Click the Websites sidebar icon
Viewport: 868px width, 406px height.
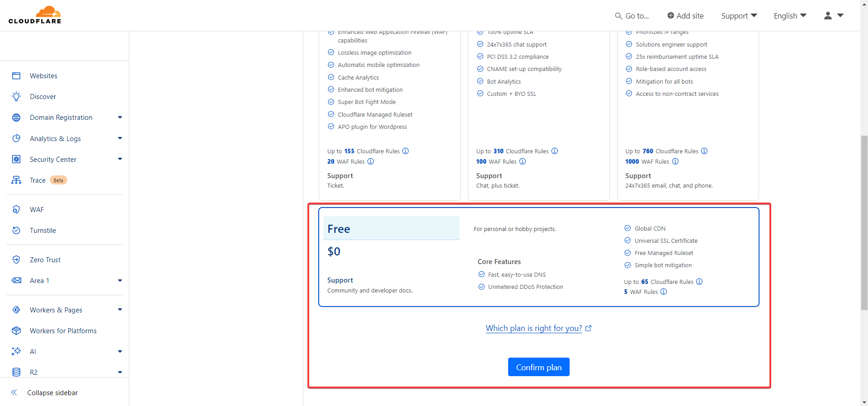click(x=16, y=76)
